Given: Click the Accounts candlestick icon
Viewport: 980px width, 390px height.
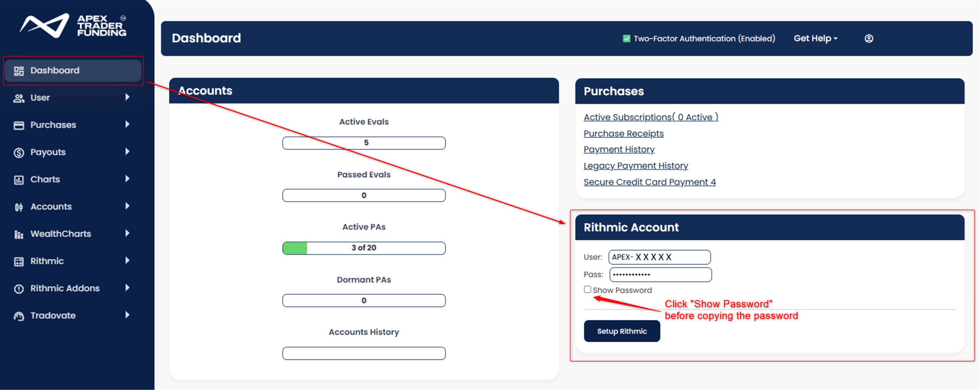Looking at the screenshot, I should click(19, 207).
